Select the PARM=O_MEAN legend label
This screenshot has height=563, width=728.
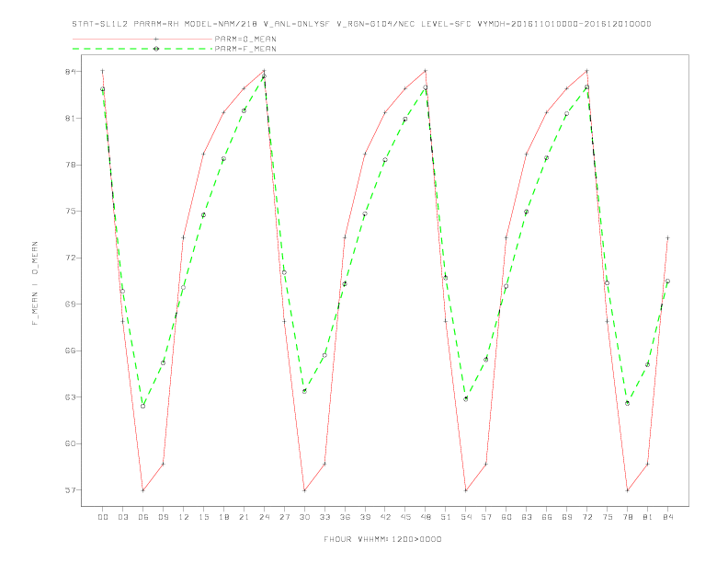tap(245, 39)
